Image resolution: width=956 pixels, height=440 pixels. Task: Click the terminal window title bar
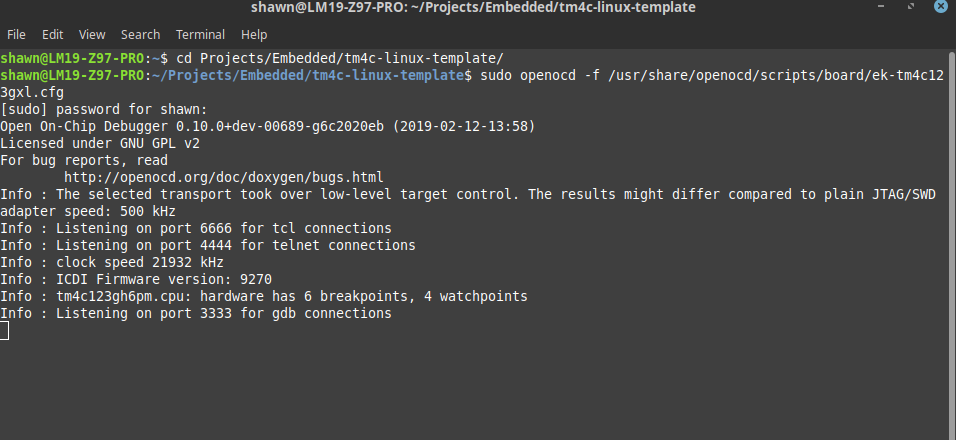(478, 9)
